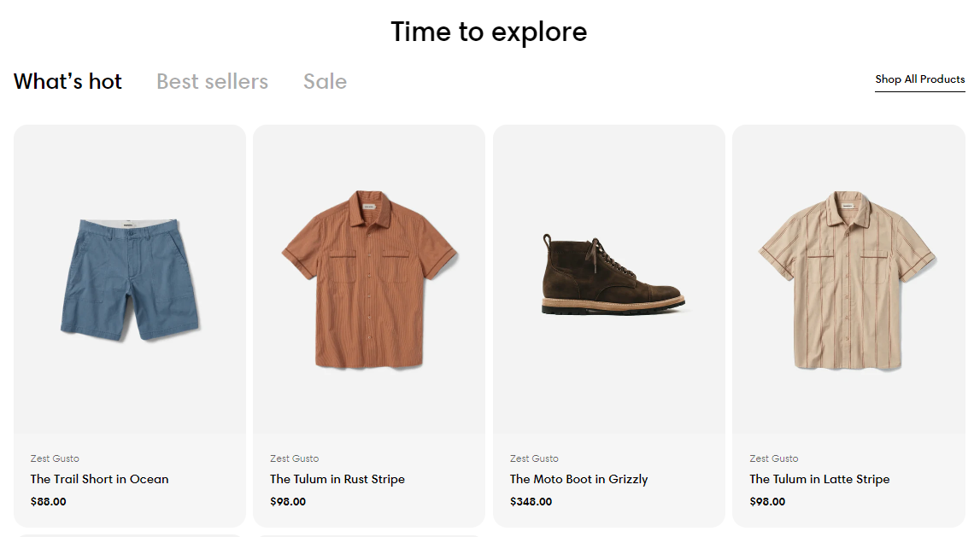The width and height of the screenshot is (980, 537).
Task: Click Zest Gusto brand above Moto Boot
Action: [x=534, y=458]
